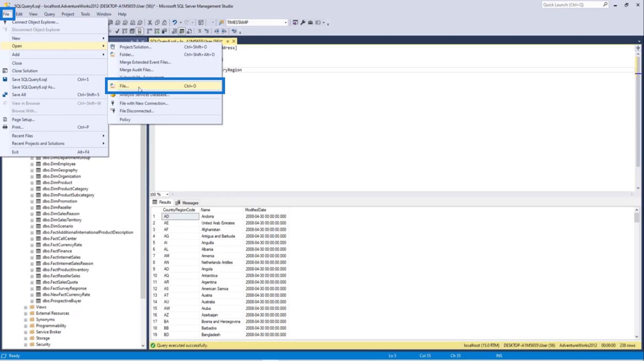This screenshot has width=644, height=361.
Task: Specify values for template parameters icon
Action: (x=234, y=31)
